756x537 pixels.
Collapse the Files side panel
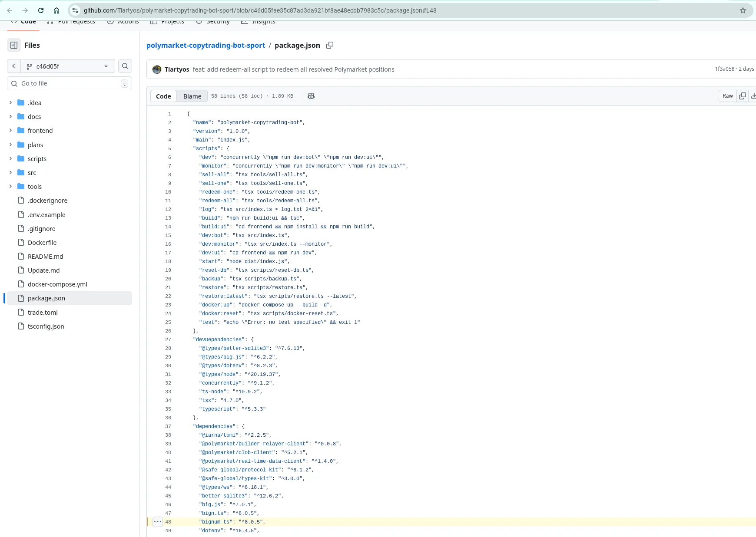(14, 45)
